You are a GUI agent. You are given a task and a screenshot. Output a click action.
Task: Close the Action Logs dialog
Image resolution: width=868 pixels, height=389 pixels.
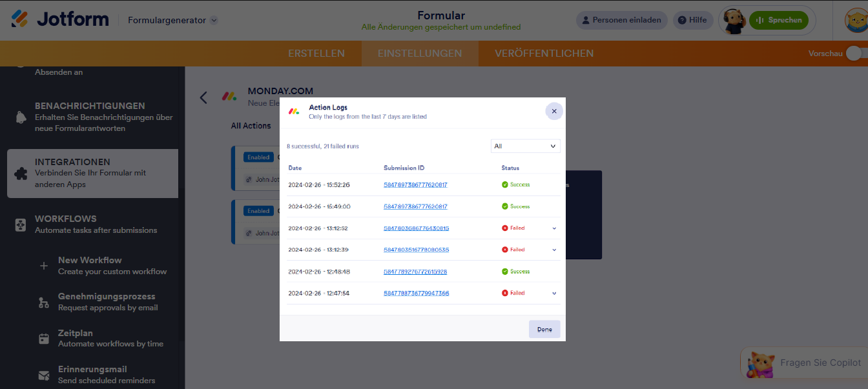(x=554, y=111)
